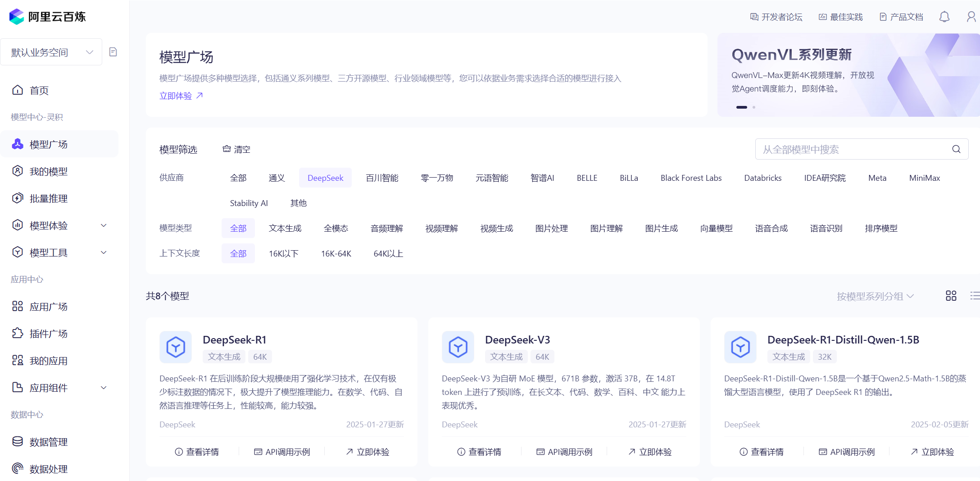Expand the 默认业务空间 dropdown

click(51, 52)
